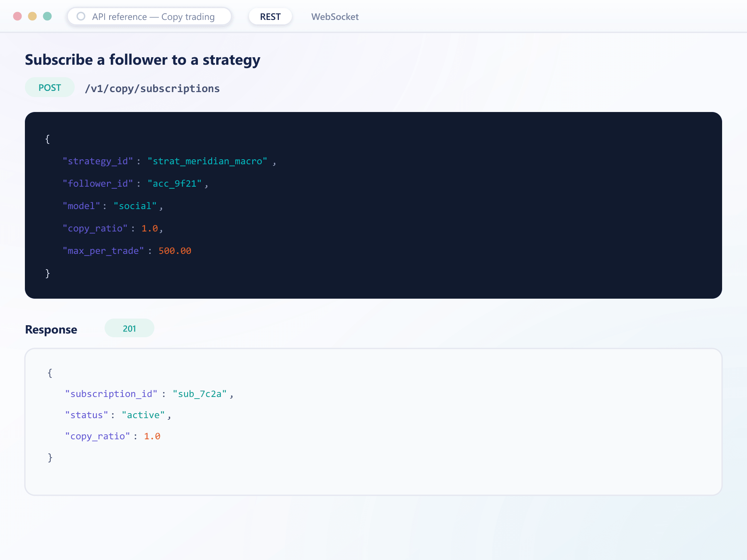Click the response "copy_ratio" key
Screen dimensions: 747x560
98,436
